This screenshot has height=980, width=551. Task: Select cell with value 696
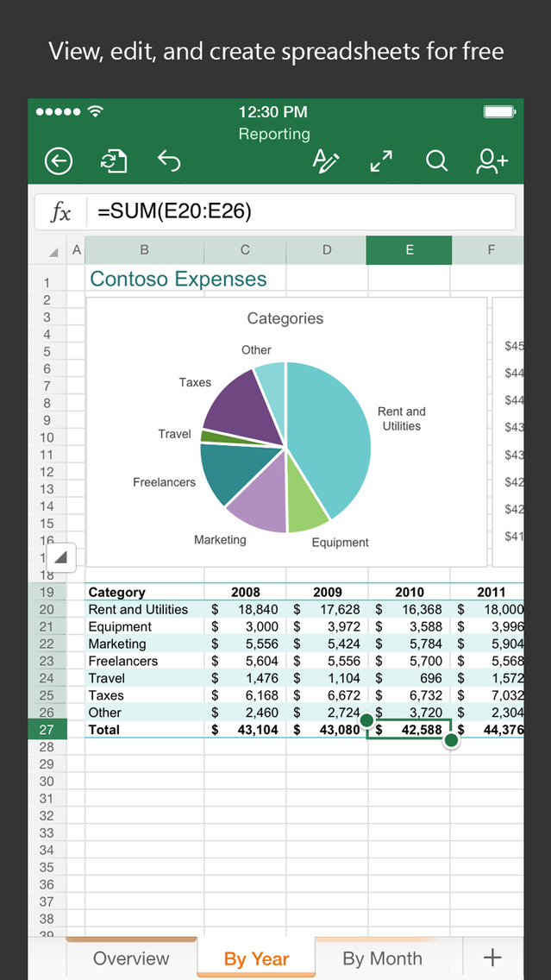pyautogui.click(x=410, y=678)
